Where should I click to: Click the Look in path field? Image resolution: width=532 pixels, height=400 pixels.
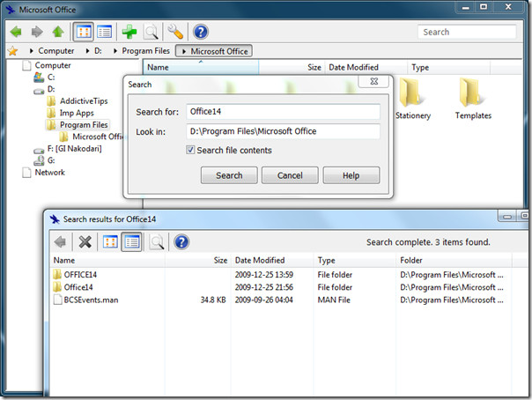click(283, 131)
